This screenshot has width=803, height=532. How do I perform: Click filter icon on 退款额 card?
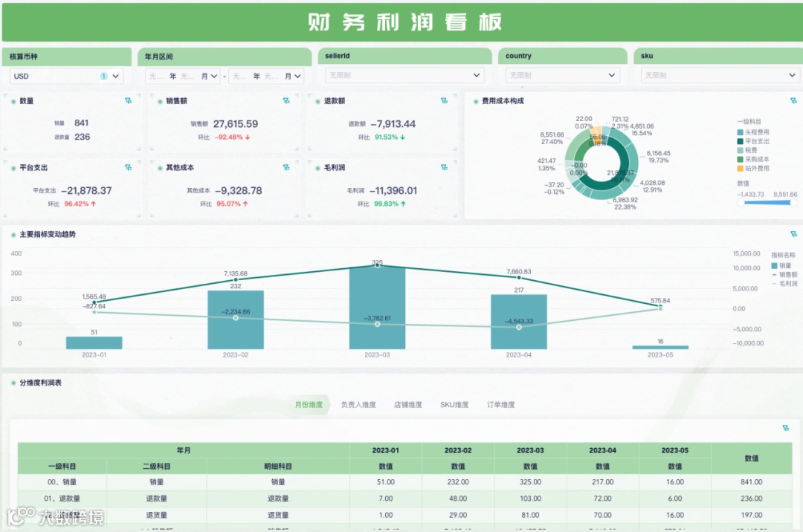[444, 101]
